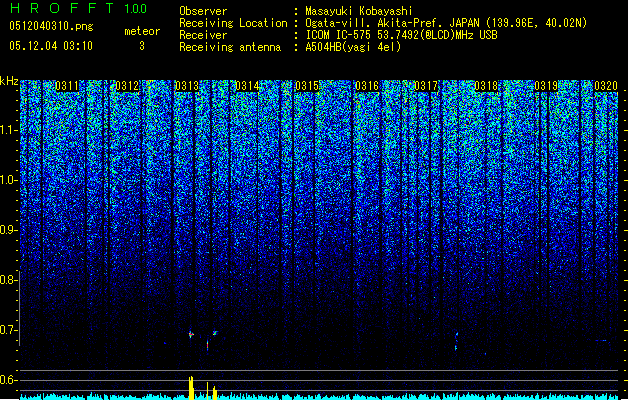Viewport: 629px width, 400px height.
Task: Click the 0316 time marker
Action: 367,86
